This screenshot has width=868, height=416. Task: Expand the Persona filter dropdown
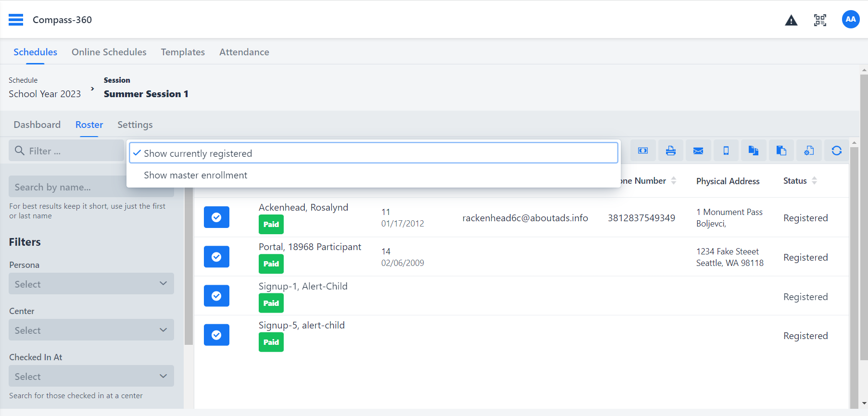pyautogui.click(x=91, y=284)
